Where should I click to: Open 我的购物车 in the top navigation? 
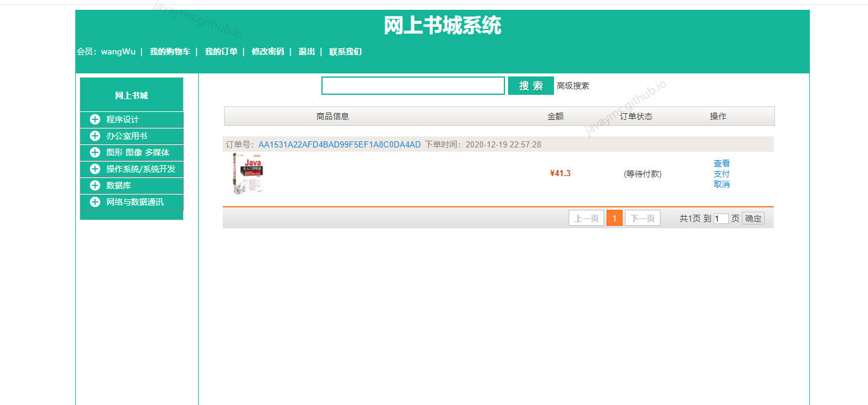pos(170,52)
